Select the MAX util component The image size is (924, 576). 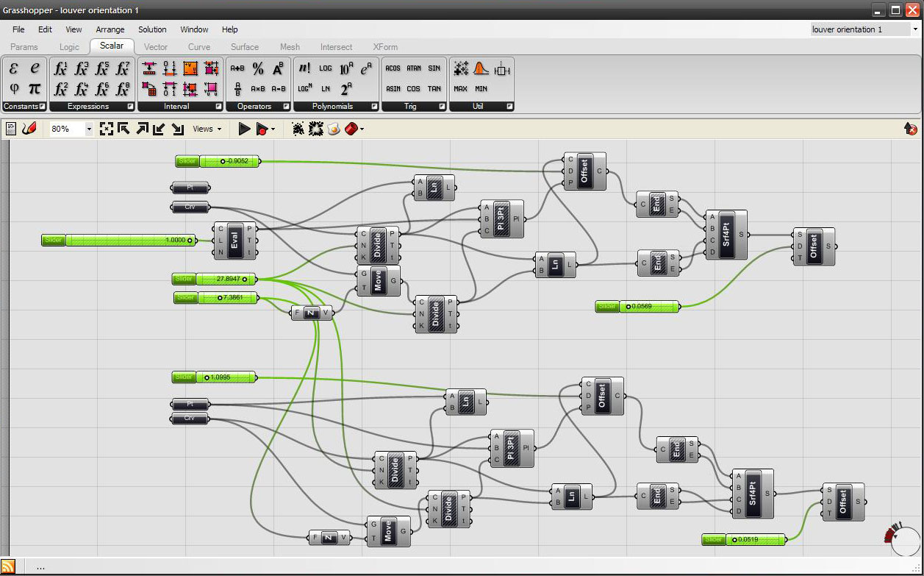[461, 89]
